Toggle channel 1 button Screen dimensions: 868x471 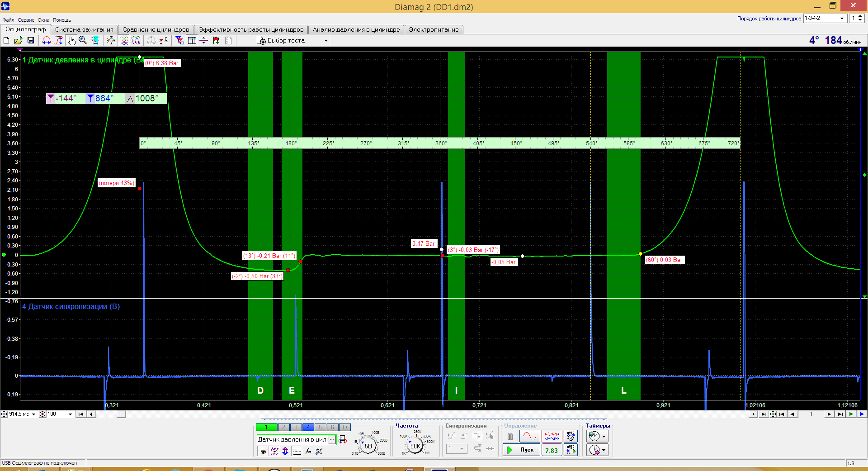[266, 427]
